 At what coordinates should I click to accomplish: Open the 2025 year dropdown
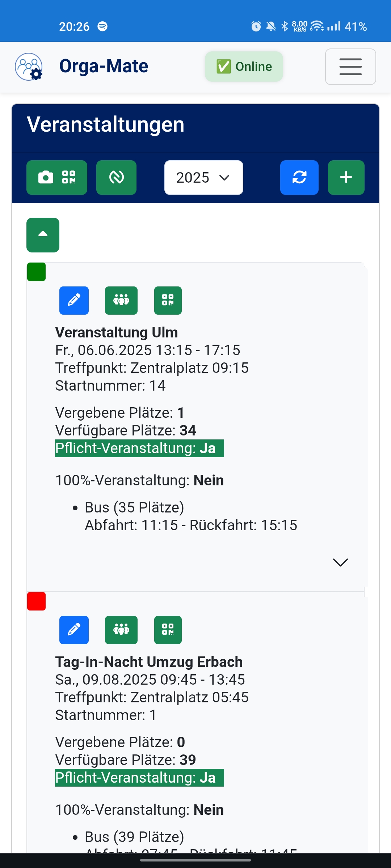click(x=203, y=178)
